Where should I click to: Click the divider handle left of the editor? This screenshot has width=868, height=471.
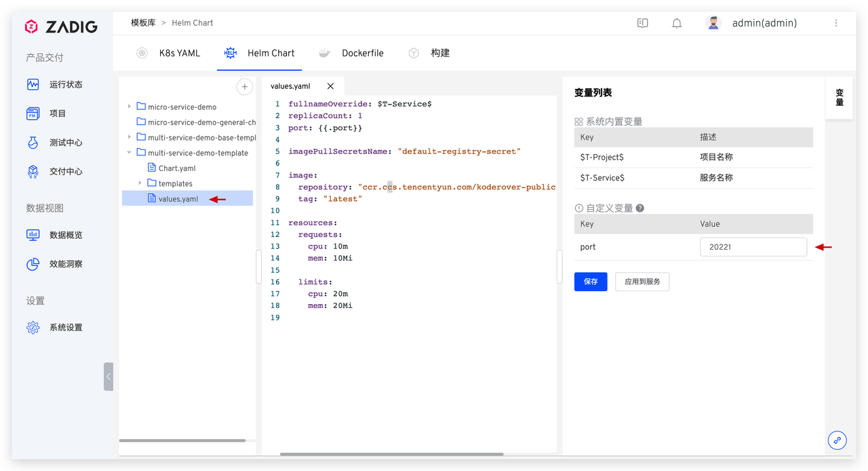pos(258,267)
